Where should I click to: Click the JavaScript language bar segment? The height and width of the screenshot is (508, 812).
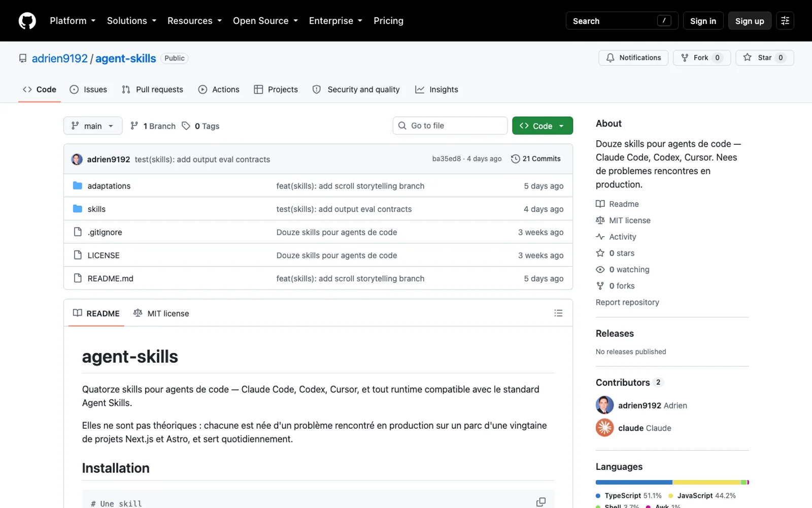706,482
